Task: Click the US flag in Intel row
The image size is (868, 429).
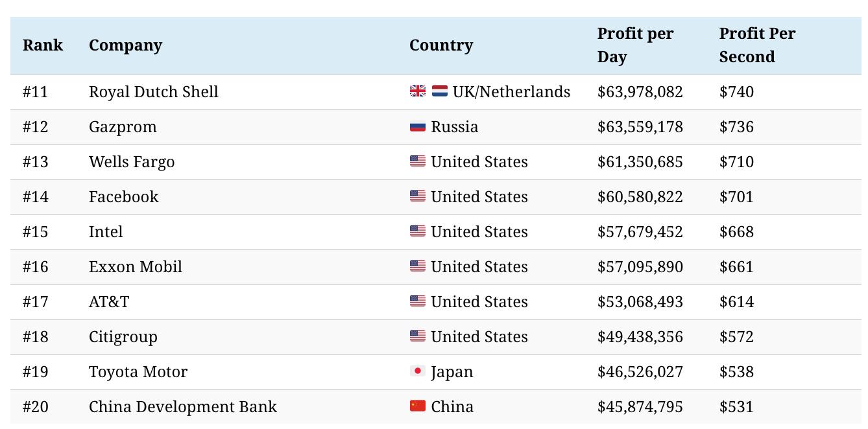Action: click(418, 231)
